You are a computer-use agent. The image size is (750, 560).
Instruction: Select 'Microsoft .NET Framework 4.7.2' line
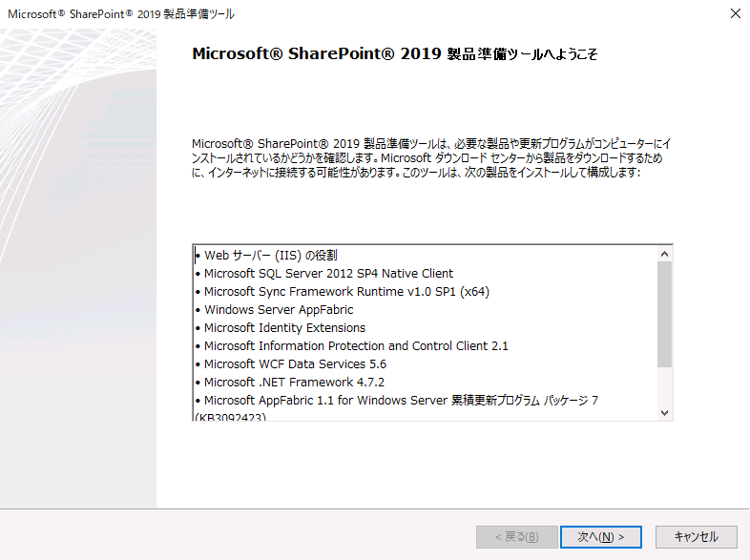point(294,383)
